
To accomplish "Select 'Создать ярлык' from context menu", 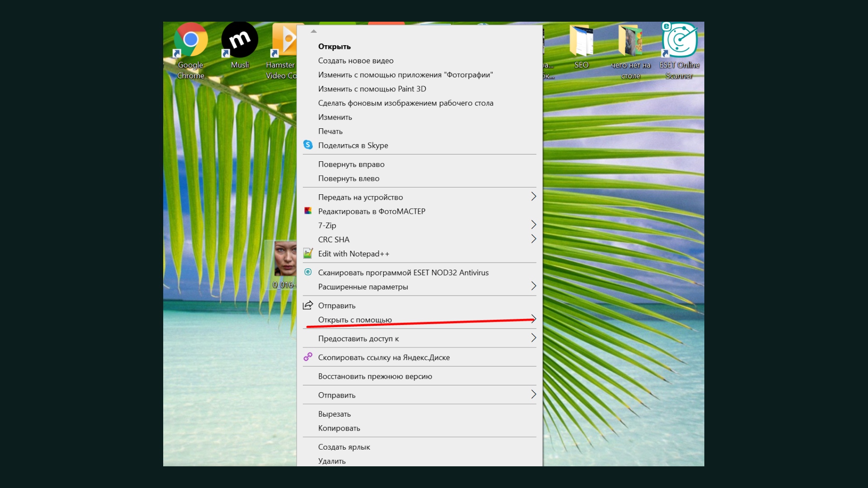I will point(344,447).
